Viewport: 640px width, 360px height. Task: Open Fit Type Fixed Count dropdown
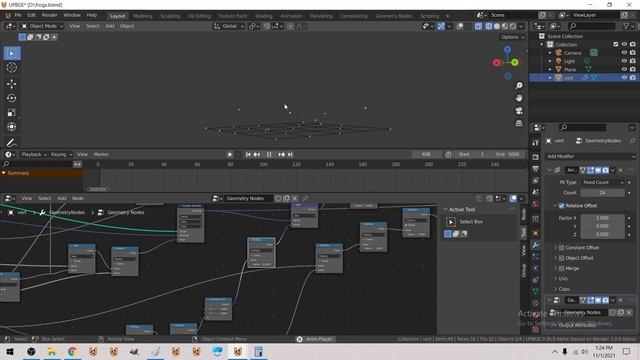click(x=602, y=182)
